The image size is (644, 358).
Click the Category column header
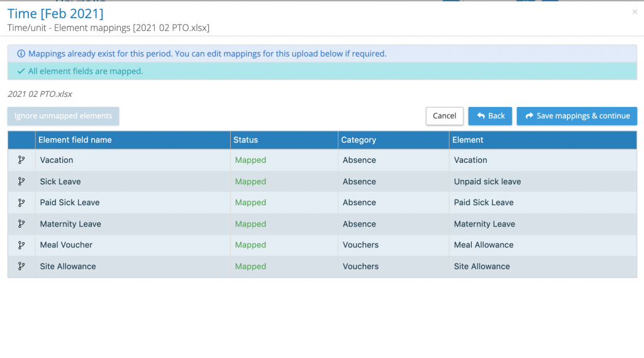coord(358,140)
